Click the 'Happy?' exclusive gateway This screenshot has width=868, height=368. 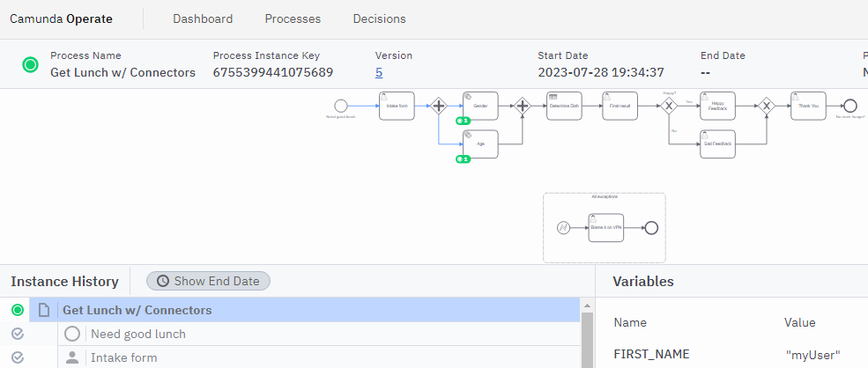[x=669, y=106]
